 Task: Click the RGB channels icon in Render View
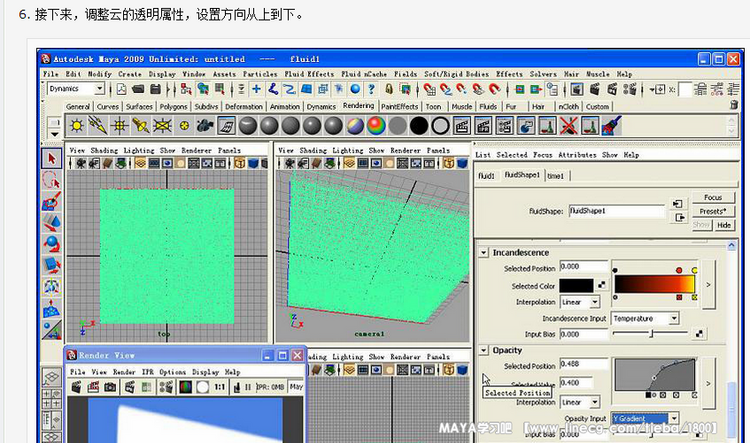[185, 387]
